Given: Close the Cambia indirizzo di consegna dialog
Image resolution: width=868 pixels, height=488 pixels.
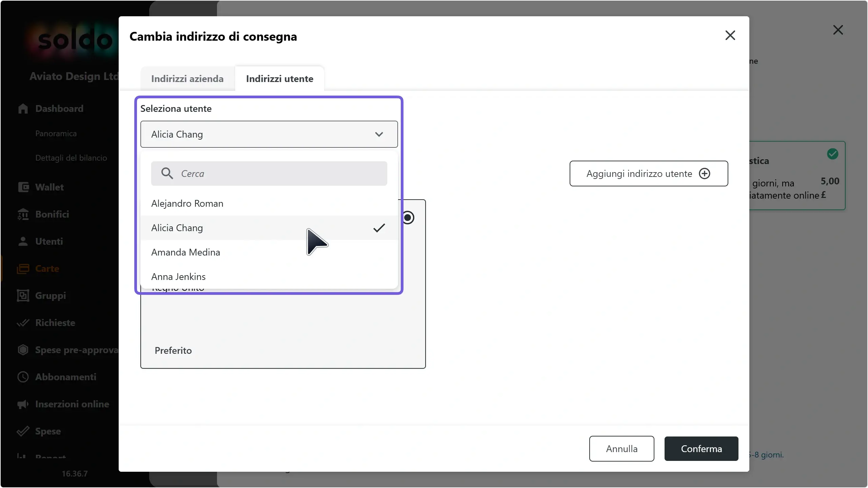Looking at the screenshot, I should click(730, 35).
